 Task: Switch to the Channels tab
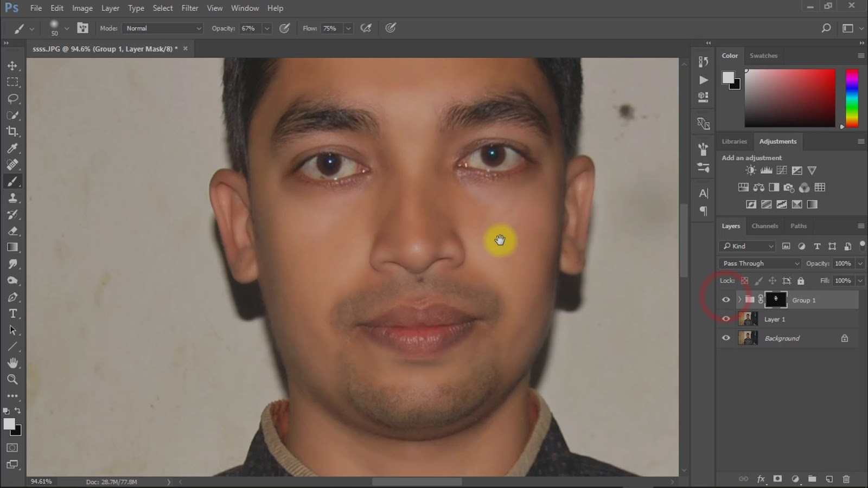click(764, 226)
